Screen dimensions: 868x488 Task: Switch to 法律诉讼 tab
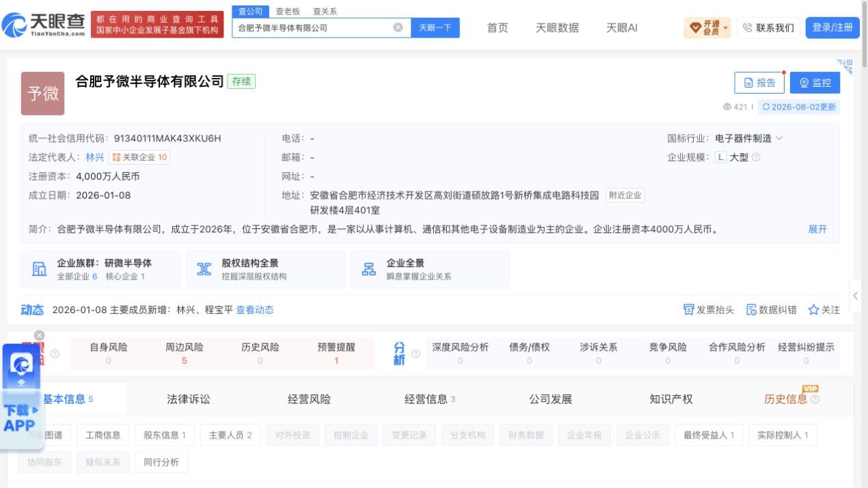[189, 399]
